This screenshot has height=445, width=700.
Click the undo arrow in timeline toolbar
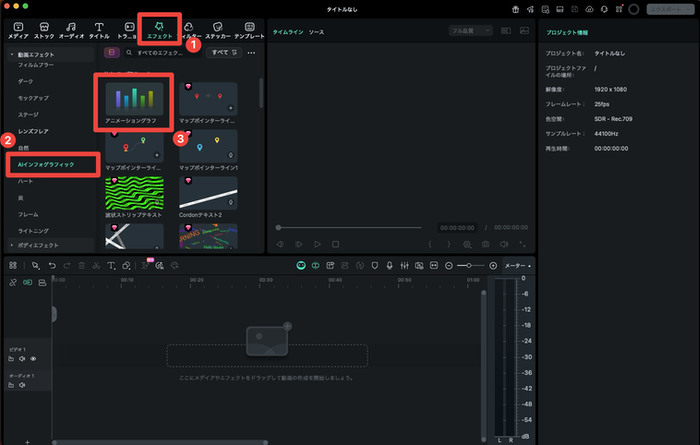pyautogui.click(x=54, y=265)
